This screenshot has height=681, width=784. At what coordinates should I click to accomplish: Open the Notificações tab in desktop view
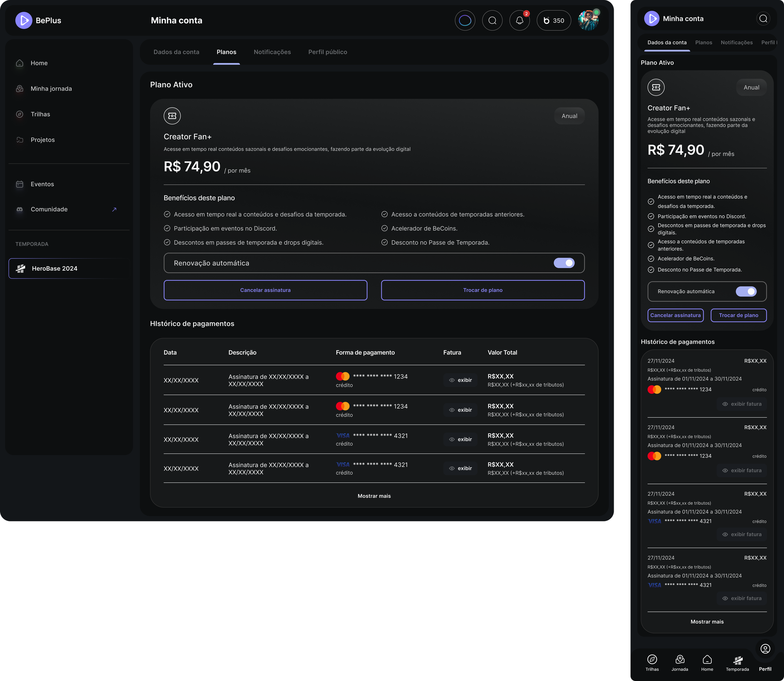pos(272,52)
